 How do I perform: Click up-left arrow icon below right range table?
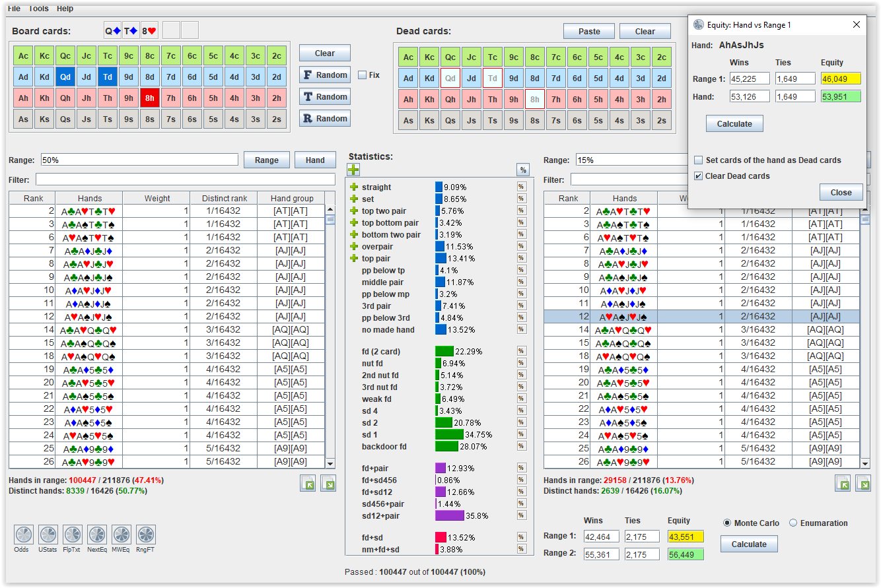[x=843, y=484]
